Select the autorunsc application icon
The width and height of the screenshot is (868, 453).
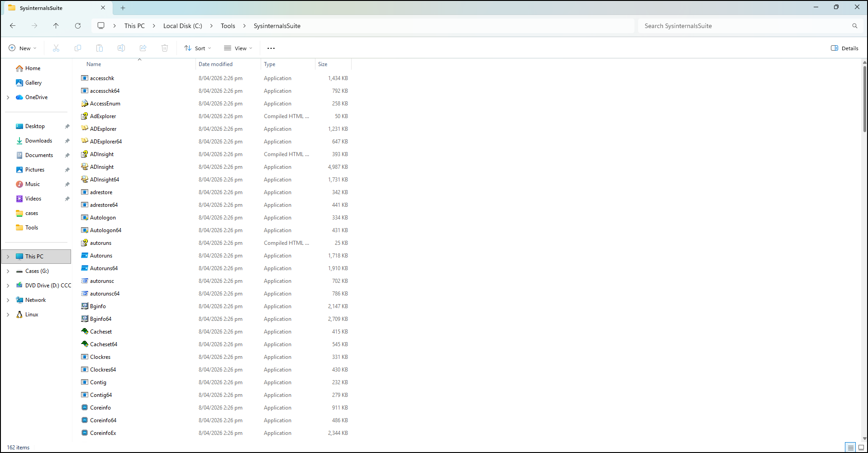[85, 281]
